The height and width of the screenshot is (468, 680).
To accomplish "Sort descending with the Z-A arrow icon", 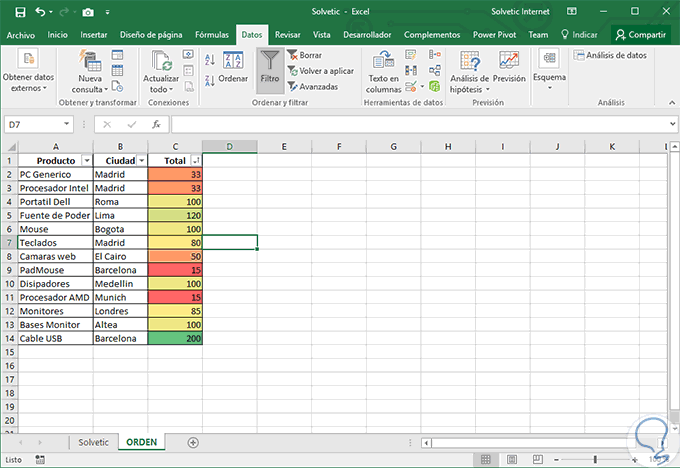I will (x=210, y=80).
